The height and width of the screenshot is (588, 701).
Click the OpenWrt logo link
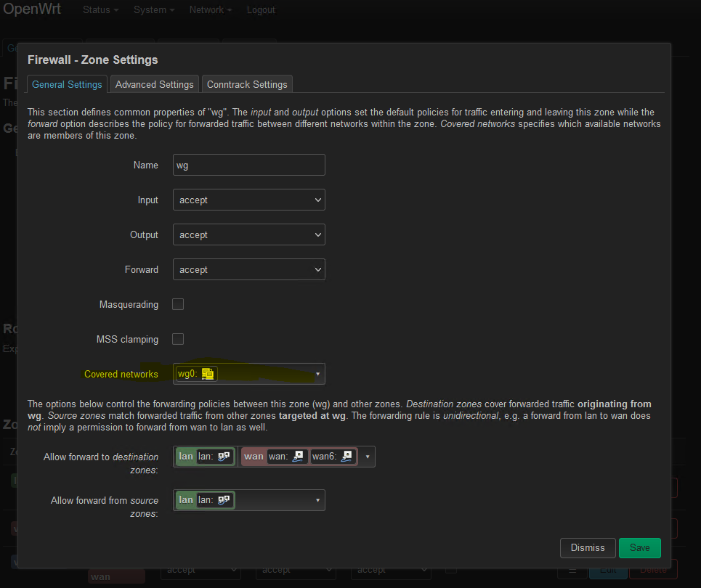(x=32, y=9)
